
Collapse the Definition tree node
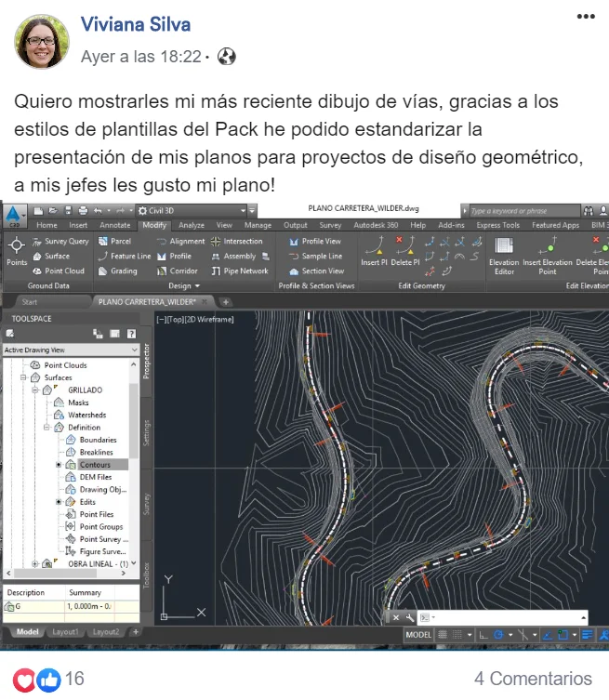coord(46,428)
